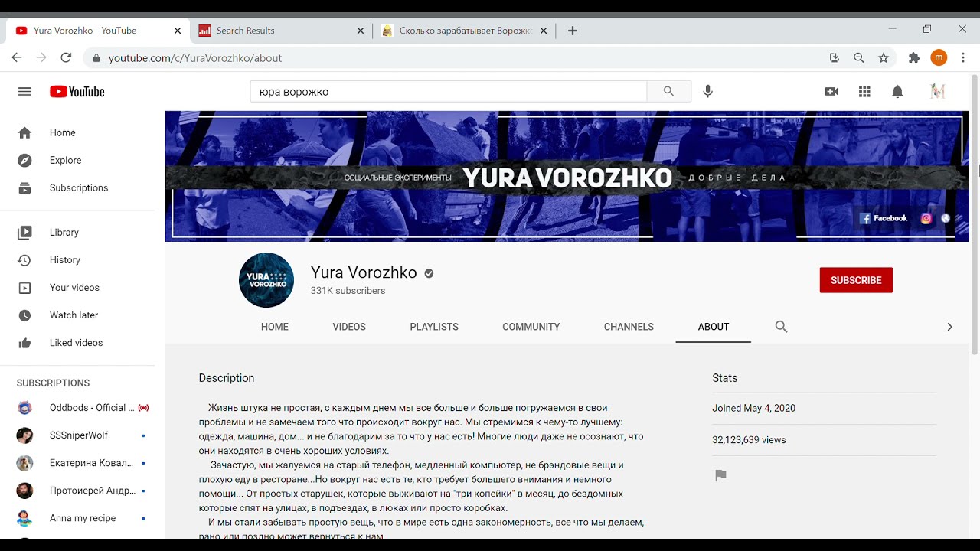Switch to Сколько зарабатывает Ворожко tab
Screen dimensions: 980x551
click(465, 31)
